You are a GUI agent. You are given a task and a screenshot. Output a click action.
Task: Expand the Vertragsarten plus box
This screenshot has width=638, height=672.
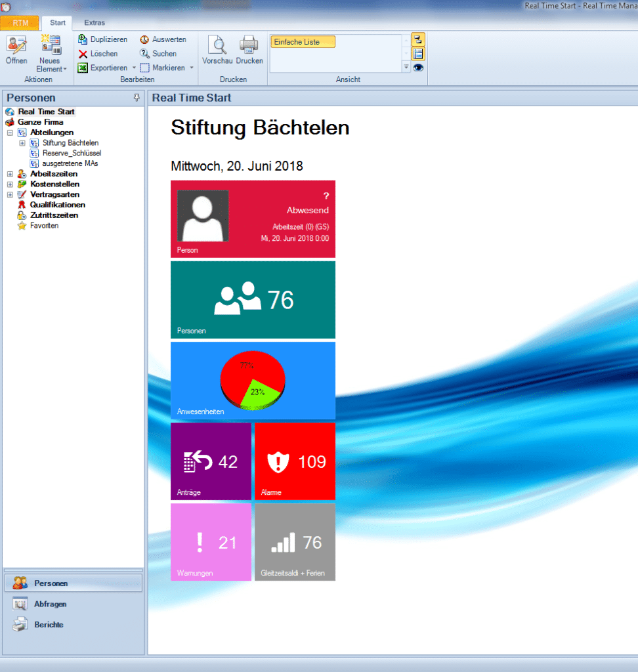(10, 194)
